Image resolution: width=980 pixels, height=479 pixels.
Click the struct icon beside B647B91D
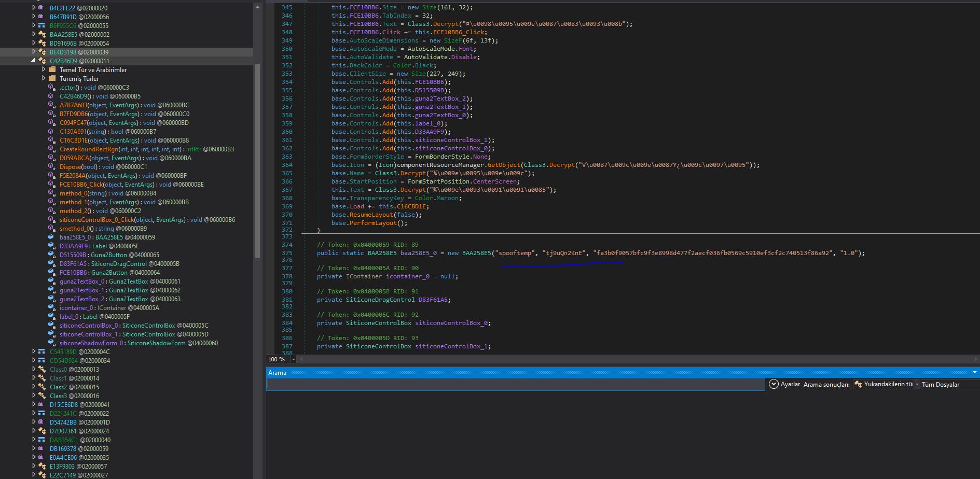tap(42, 17)
